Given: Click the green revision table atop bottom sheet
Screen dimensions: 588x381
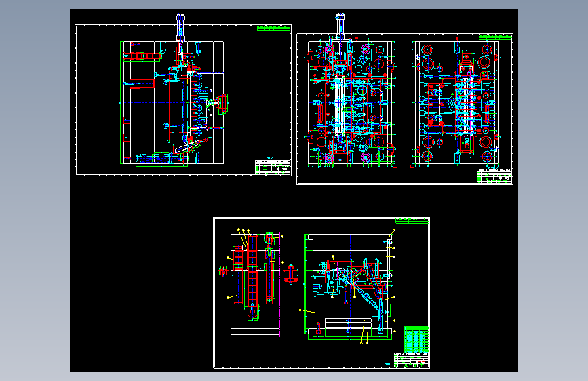Looking at the screenshot, I should click(x=412, y=221).
